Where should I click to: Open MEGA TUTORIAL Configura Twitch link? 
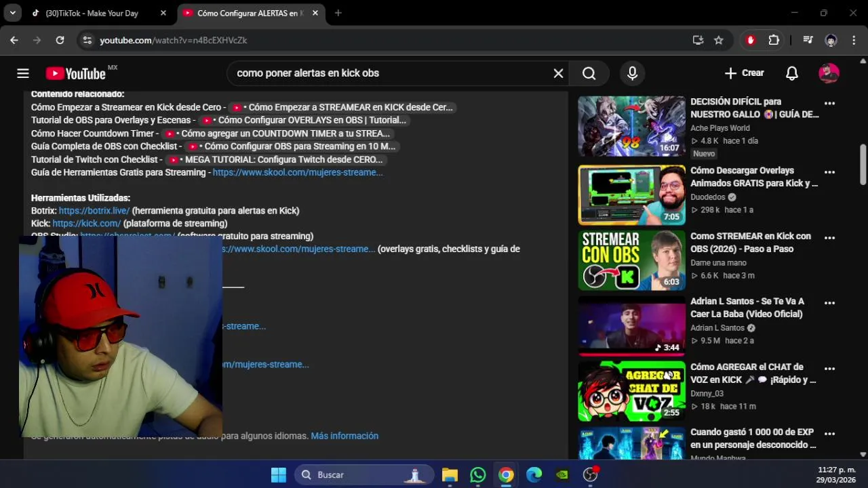pyautogui.click(x=276, y=160)
